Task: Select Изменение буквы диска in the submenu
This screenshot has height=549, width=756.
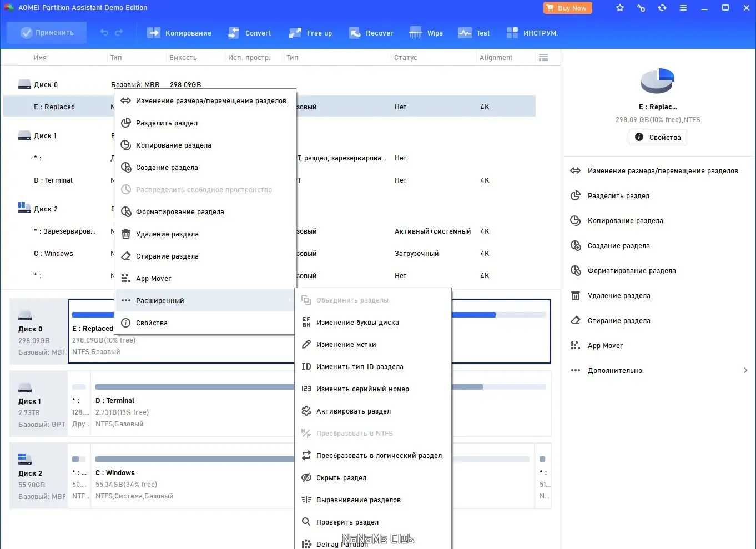Action: pyautogui.click(x=373, y=322)
